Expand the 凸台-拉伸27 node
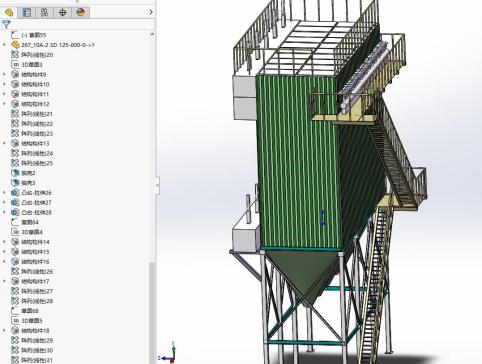482x364 pixels. [4, 202]
